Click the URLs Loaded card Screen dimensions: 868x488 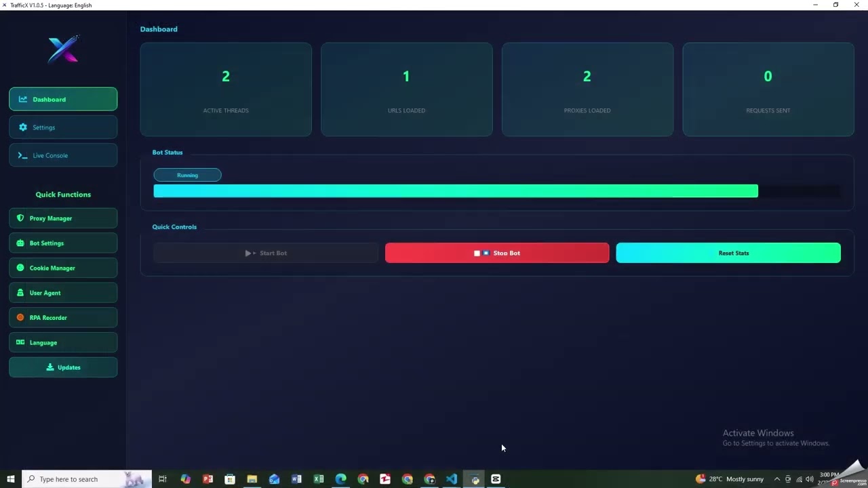click(x=406, y=89)
